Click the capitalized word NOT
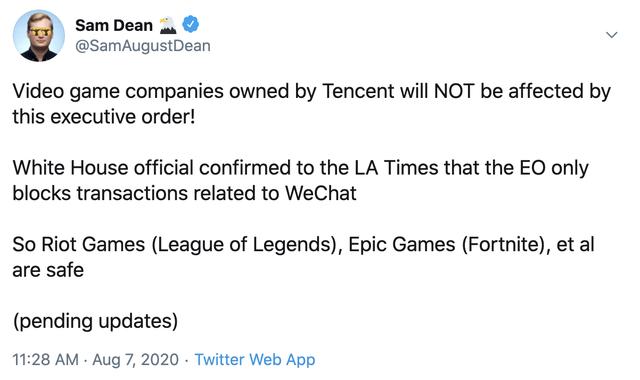The width and height of the screenshot is (640, 380). click(x=454, y=91)
